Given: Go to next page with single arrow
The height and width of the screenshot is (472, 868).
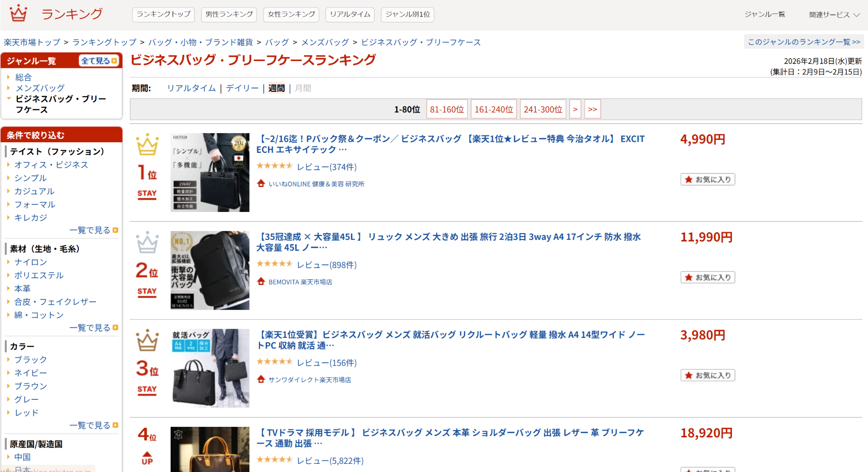Looking at the screenshot, I should tap(575, 110).
